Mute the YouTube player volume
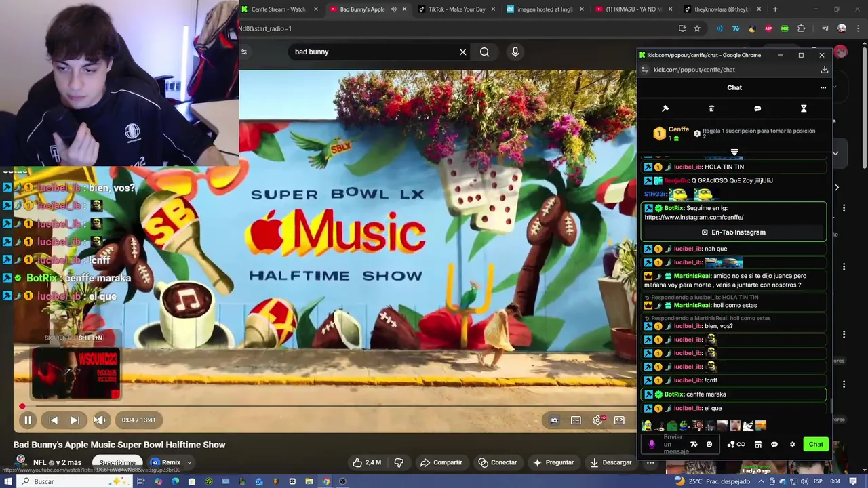 point(100,420)
